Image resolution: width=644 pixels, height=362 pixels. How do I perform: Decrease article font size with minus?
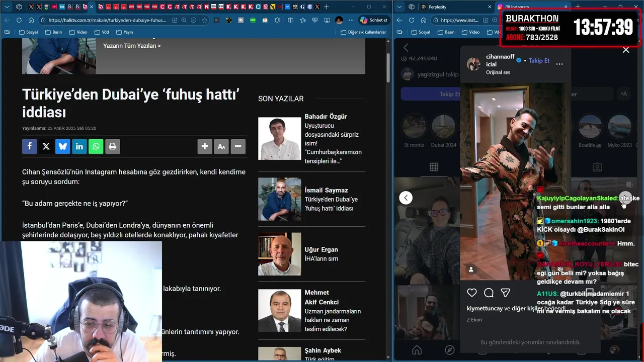tap(238, 146)
